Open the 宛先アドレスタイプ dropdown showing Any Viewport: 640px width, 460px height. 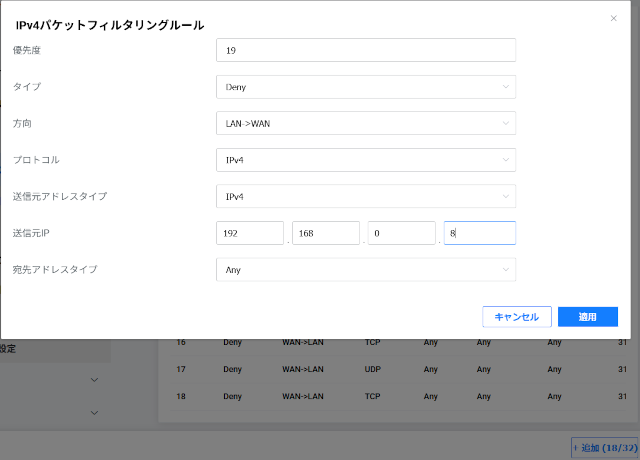pos(366,269)
